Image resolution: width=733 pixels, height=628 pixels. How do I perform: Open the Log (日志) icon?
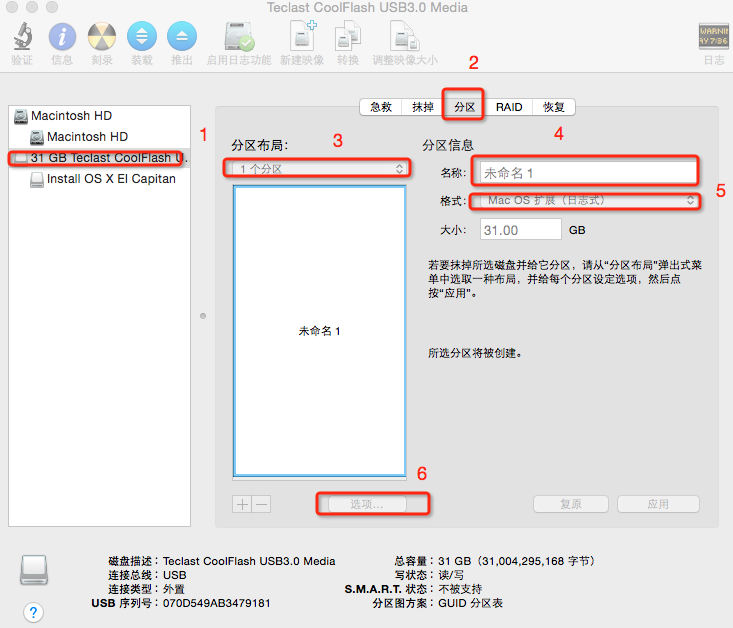713,36
